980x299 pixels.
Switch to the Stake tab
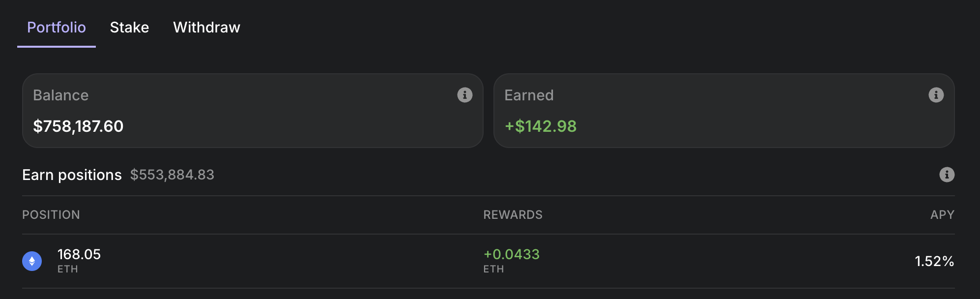pos(129,28)
